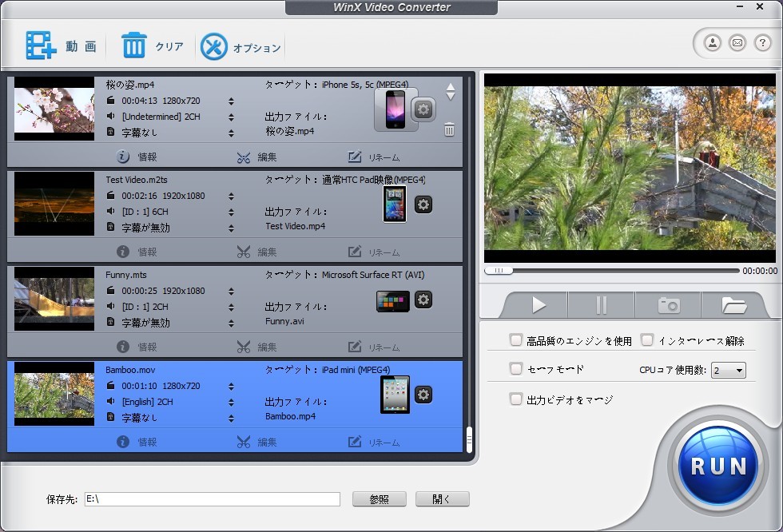Image resolution: width=783 pixels, height=532 pixels.
Task: Open gear settings for Funny.mts
Action: (x=423, y=300)
